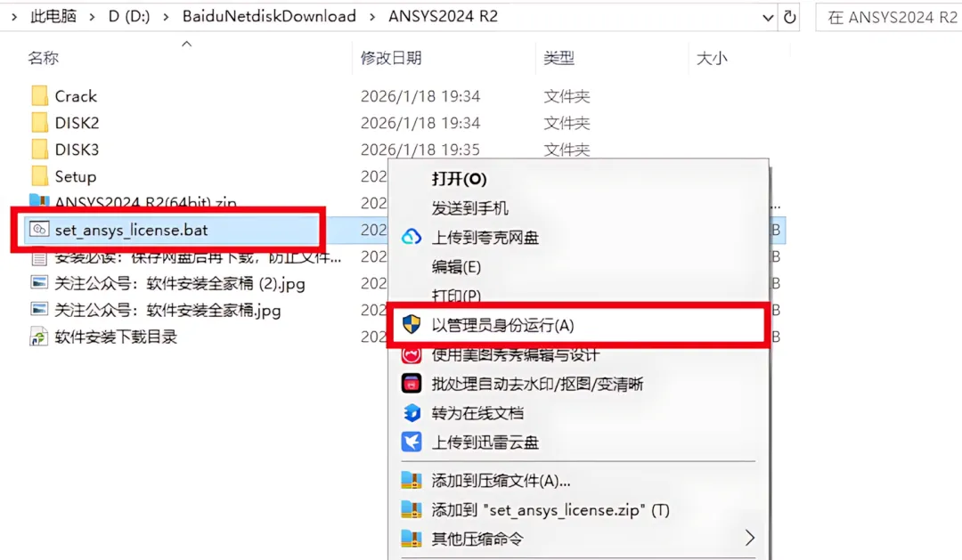Click the 转为在线文档 icon
This screenshot has width=962, height=560.
(x=412, y=413)
